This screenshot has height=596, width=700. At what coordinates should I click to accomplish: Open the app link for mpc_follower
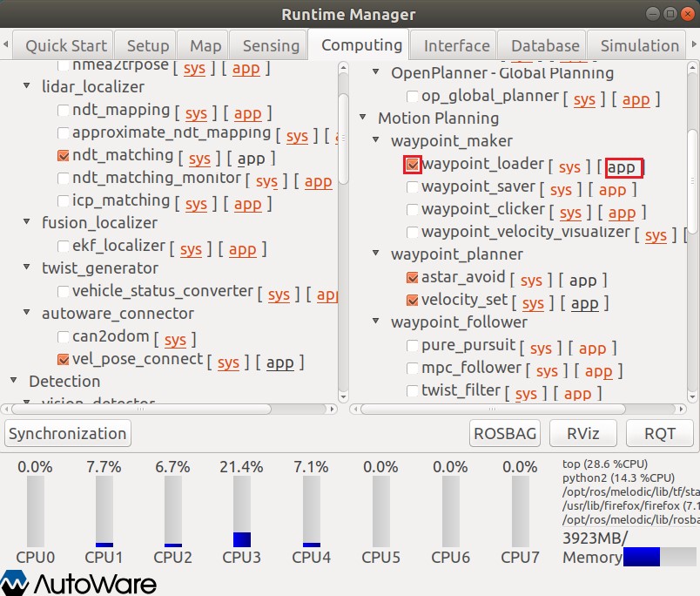pos(599,372)
